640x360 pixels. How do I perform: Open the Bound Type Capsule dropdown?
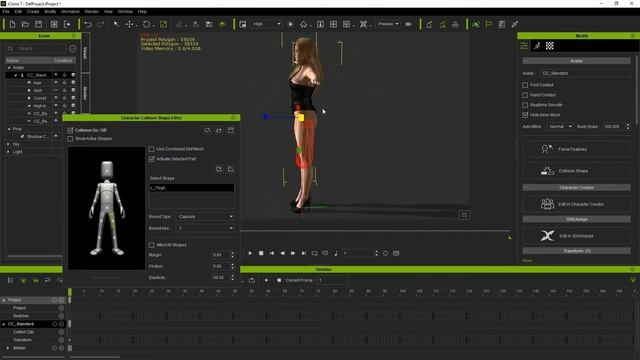[x=205, y=216]
